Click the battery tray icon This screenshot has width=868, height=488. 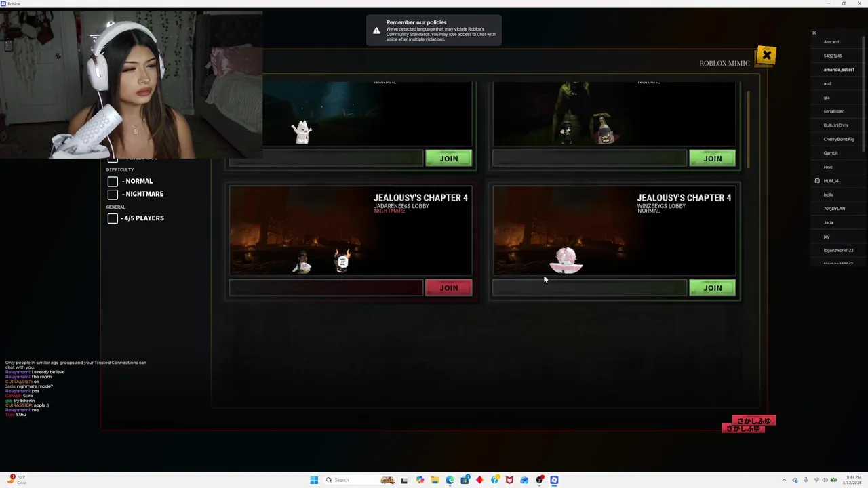(x=834, y=480)
